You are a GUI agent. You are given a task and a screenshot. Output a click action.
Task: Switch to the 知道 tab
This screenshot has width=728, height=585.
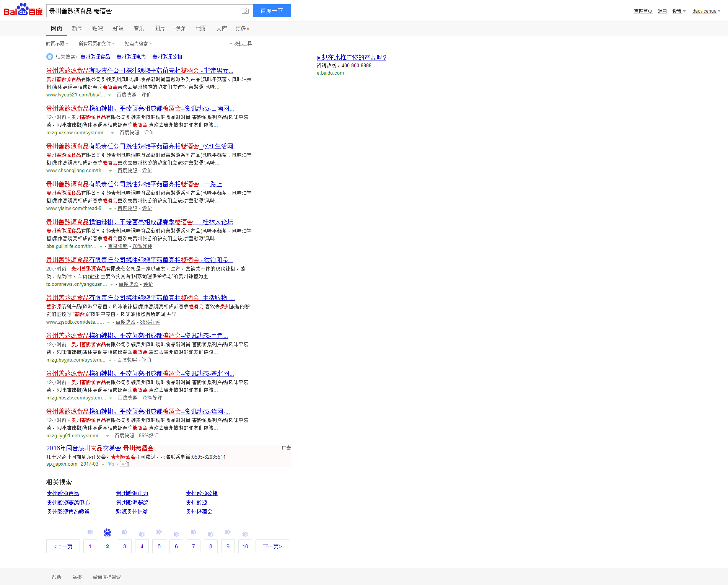(x=118, y=28)
